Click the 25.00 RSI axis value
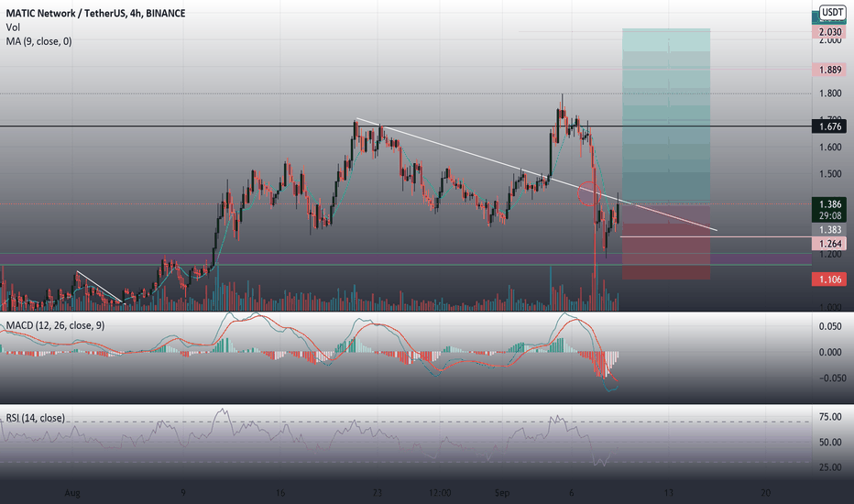 point(830,467)
